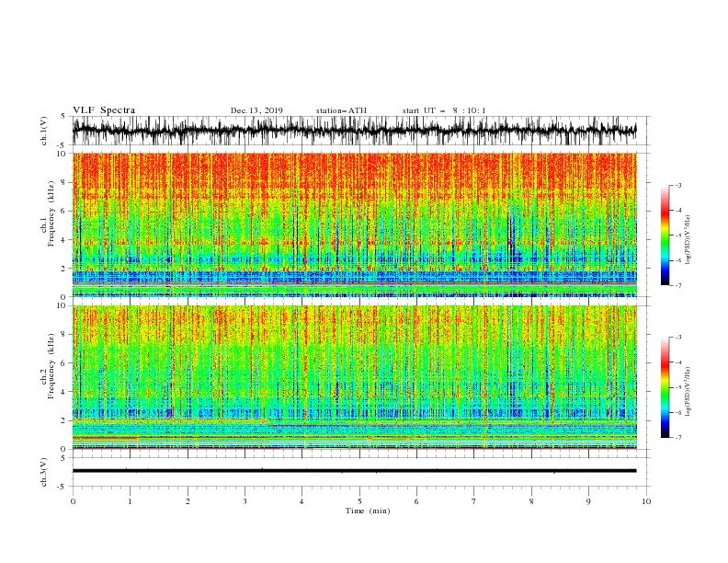Click time axis tick label "8"
Image resolution: width=728 pixels, height=563 pixels.
(531, 501)
